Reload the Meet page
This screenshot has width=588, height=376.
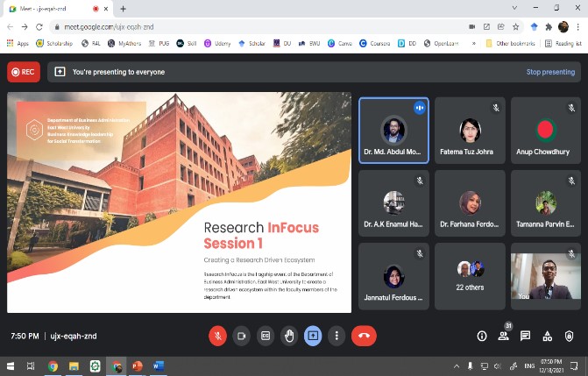[39, 27]
